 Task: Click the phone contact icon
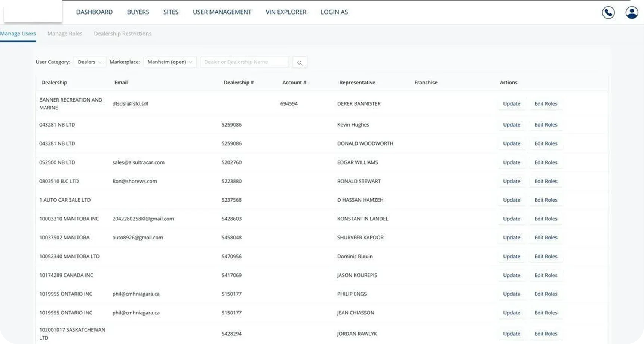point(608,12)
